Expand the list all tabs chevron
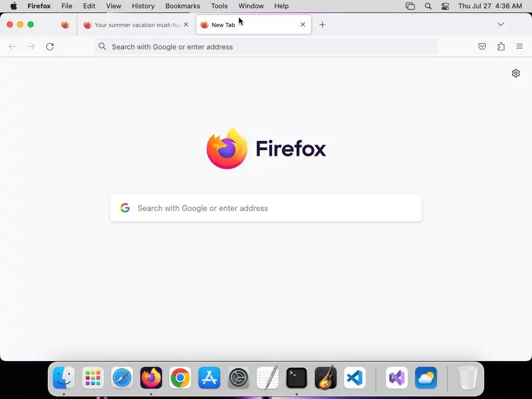 (x=500, y=24)
